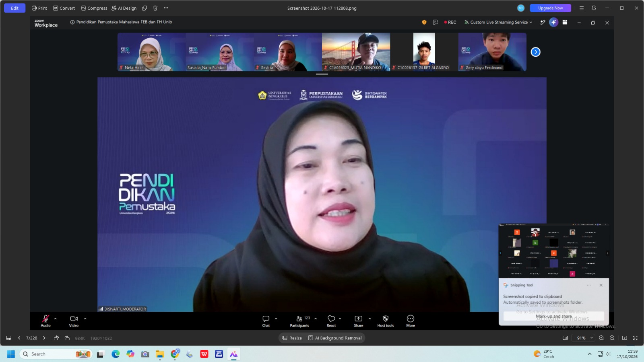The height and width of the screenshot is (362, 644).
Task: Open the AI Design tool
Action: tap(124, 8)
